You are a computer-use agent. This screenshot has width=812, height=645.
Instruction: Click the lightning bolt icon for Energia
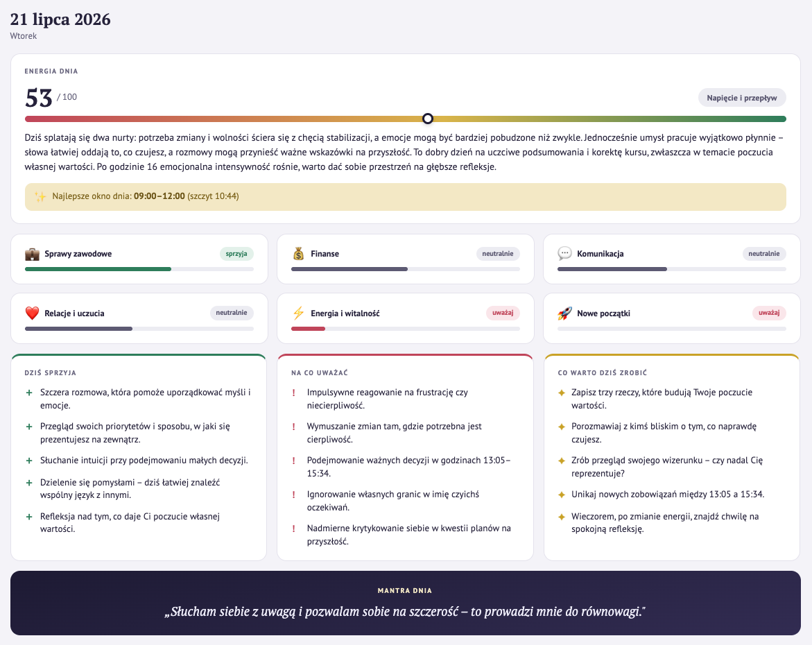[298, 313]
